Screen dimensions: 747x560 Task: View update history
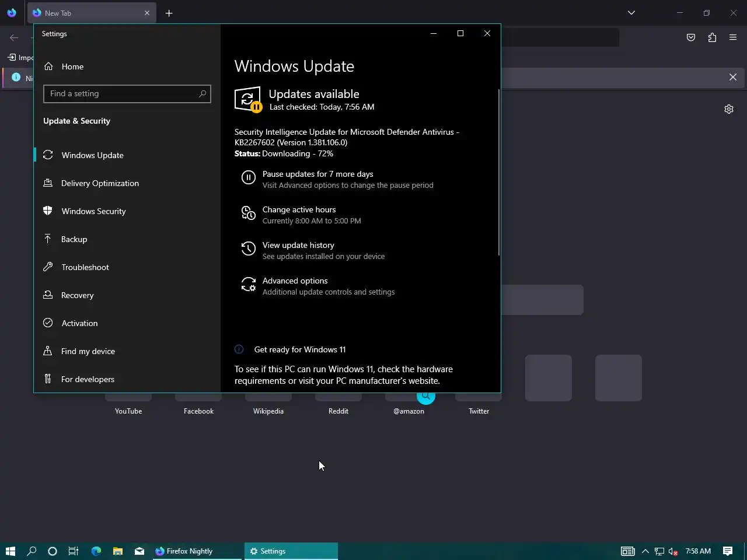(x=323, y=250)
